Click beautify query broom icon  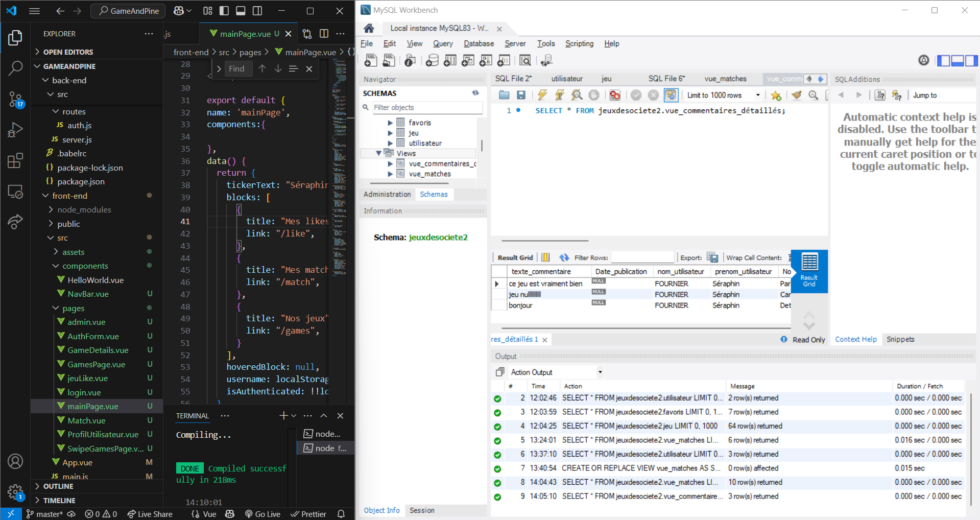[796, 95]
